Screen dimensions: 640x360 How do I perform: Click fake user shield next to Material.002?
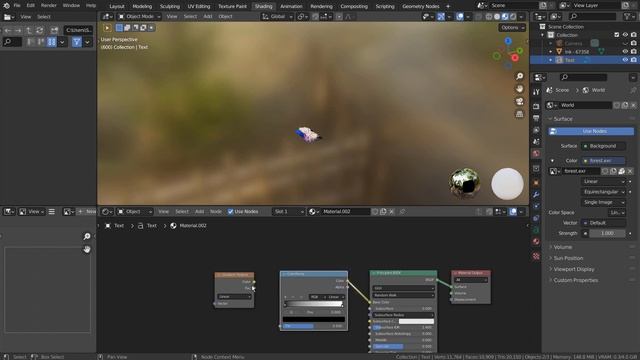pos(375,211)
